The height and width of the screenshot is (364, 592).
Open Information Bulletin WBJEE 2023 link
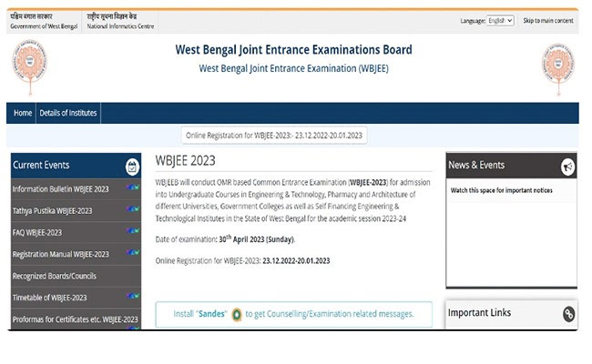coord(60,189)
